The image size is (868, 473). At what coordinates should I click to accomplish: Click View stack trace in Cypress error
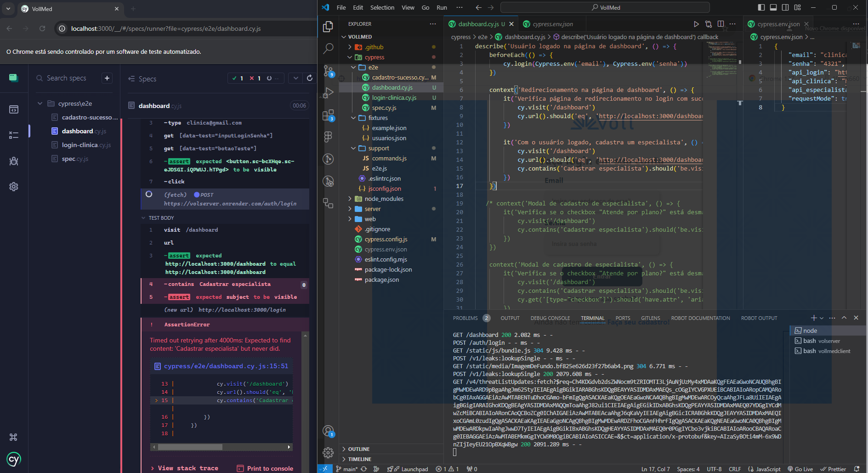click(185, 468)
